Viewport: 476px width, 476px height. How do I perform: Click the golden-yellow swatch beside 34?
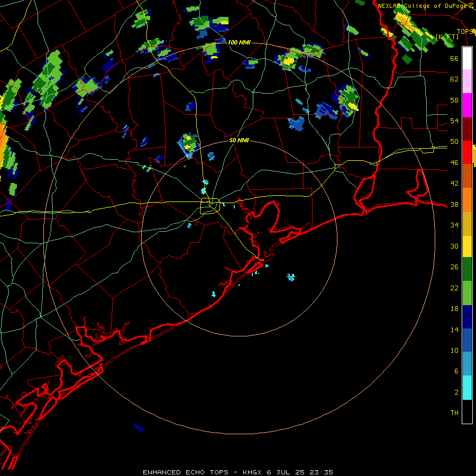click(467, 223)
